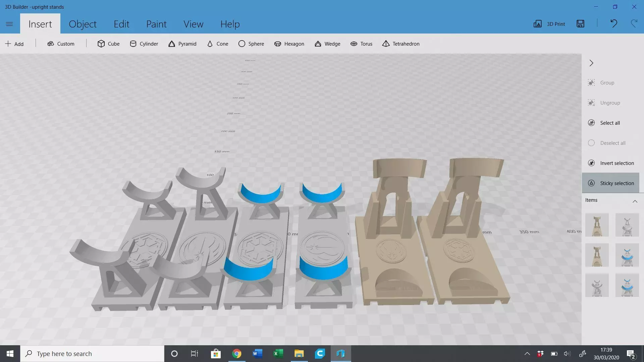Open the Object tab
The height and width of the screenshot is (362, 644).
(x=83, y=24)
